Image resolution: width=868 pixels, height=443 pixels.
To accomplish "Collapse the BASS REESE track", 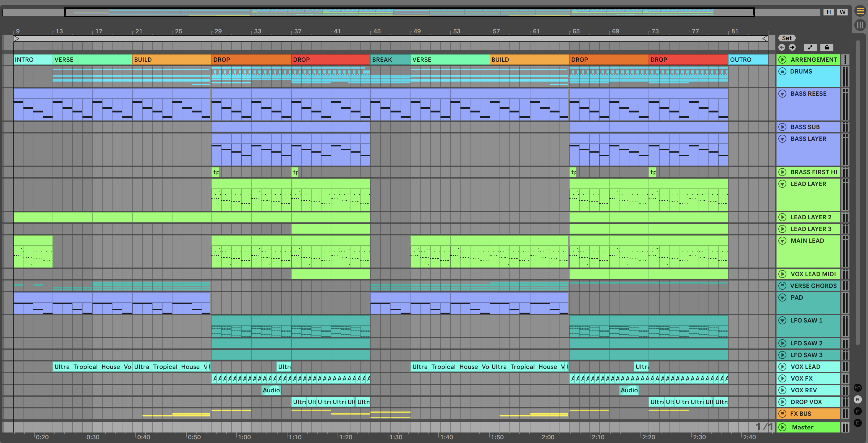I will (782, 94).
